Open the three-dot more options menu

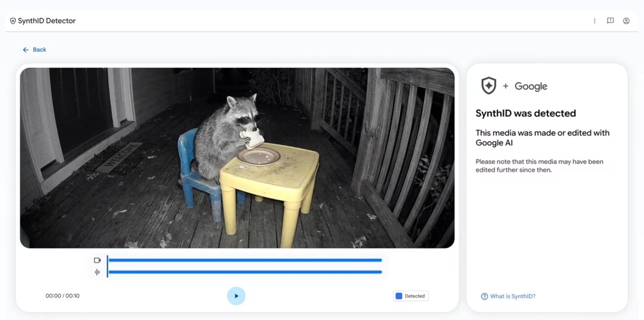594,21
